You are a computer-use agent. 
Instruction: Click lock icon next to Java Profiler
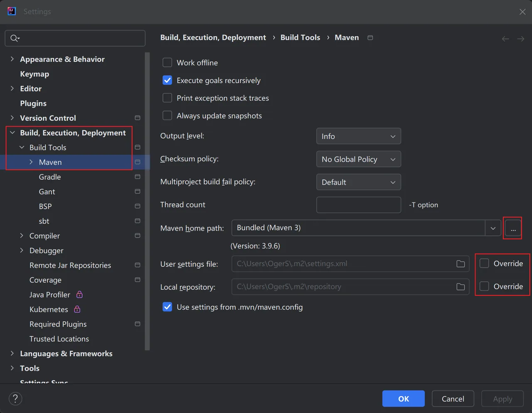[x=79, y=295]
